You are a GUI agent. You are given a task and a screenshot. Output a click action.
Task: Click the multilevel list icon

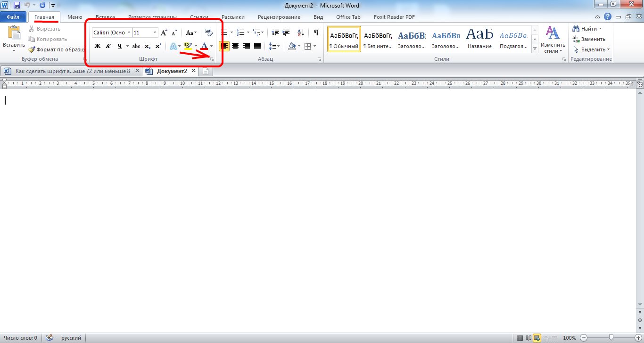pos(256,33)
